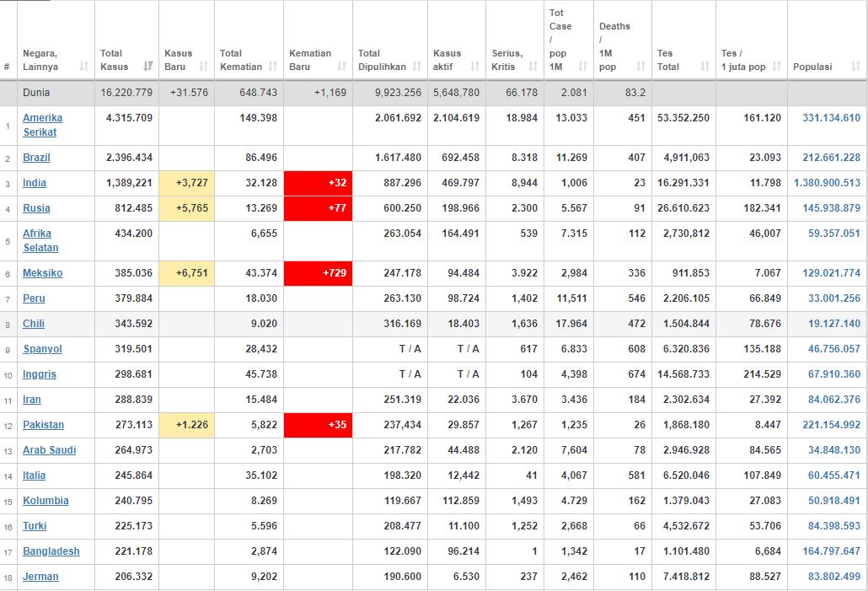Open the Rusia country link
The image size is (868, 591).
(x=36, y=208)
